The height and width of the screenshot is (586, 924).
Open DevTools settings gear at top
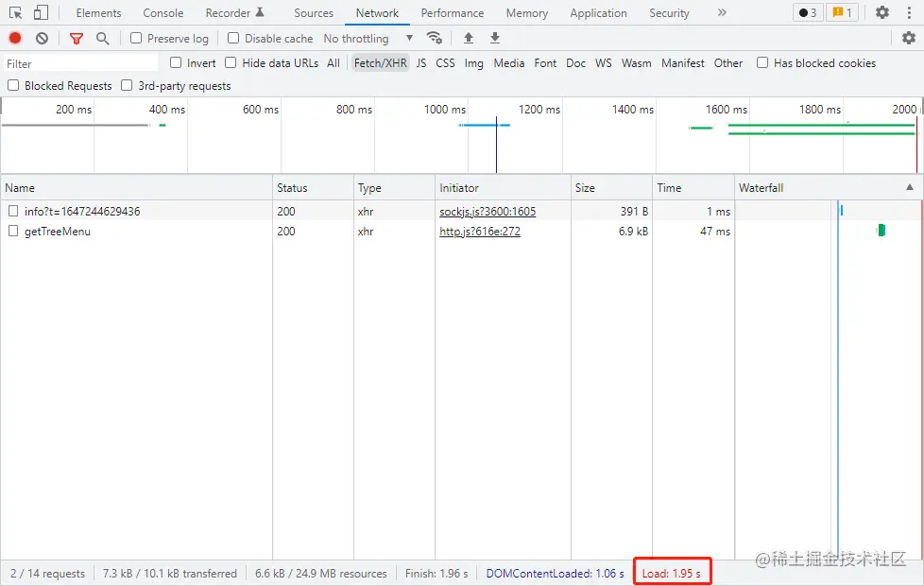tap(882, 12)
